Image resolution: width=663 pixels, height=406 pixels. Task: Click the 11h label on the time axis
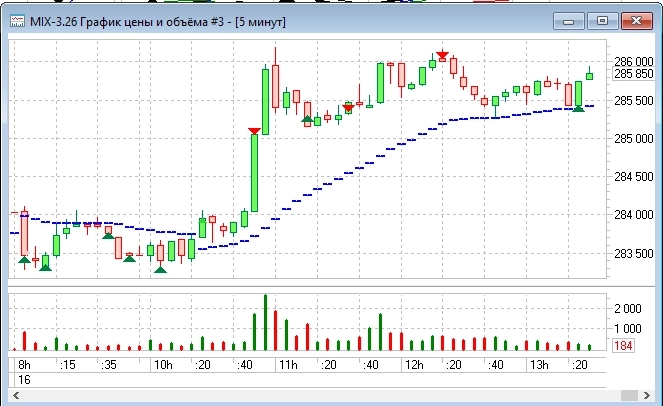click(x=289, y=367)
